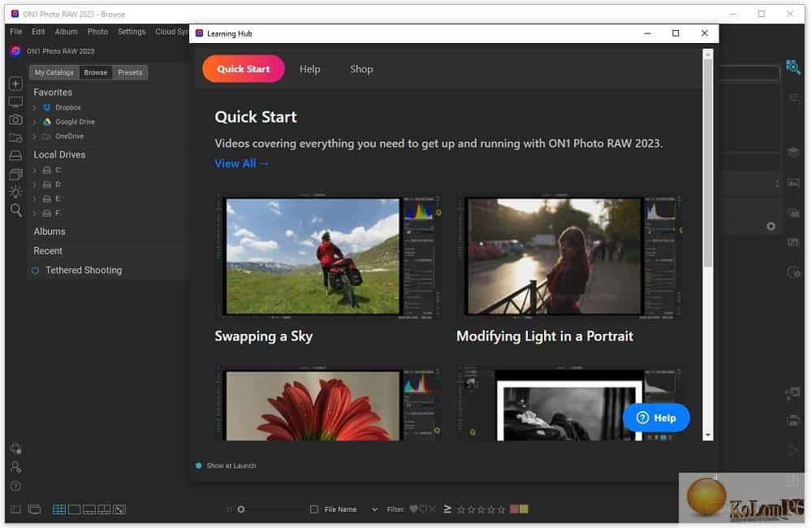Click the lightbulb icon in left toolbar
Image resolution: width=812 pixels, height=528 pixels.
[x=15, y=192]
